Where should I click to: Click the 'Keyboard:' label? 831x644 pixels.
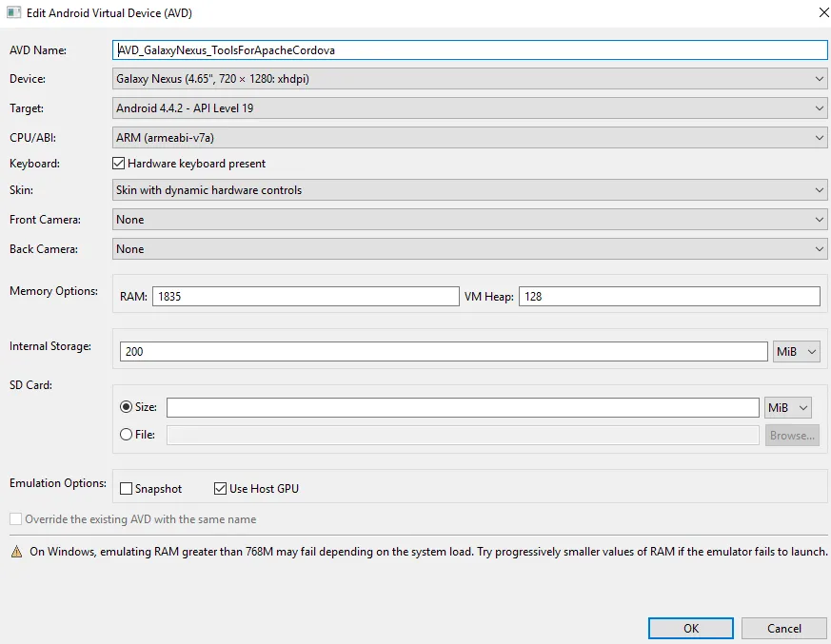34,163
